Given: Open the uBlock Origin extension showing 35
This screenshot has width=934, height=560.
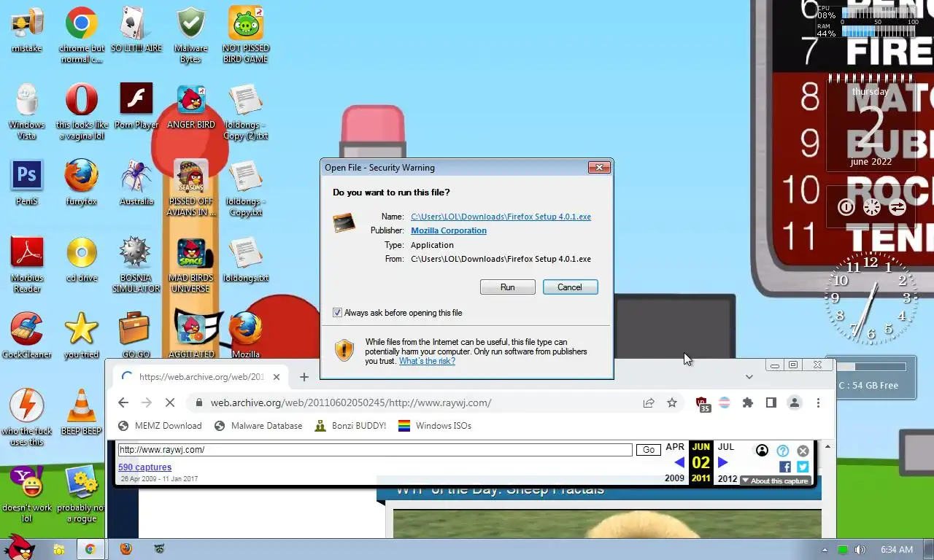Looking at the screenshot, I should coord(702,404).
